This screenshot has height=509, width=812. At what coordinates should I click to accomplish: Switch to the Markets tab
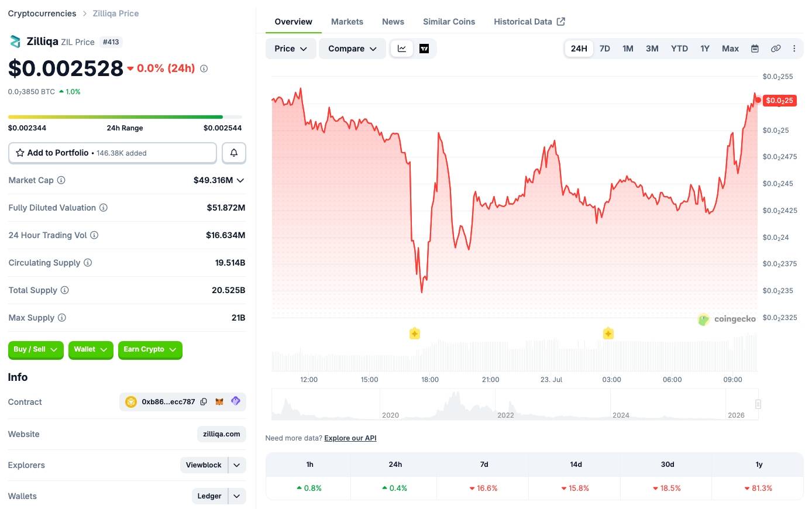[347, 22]
